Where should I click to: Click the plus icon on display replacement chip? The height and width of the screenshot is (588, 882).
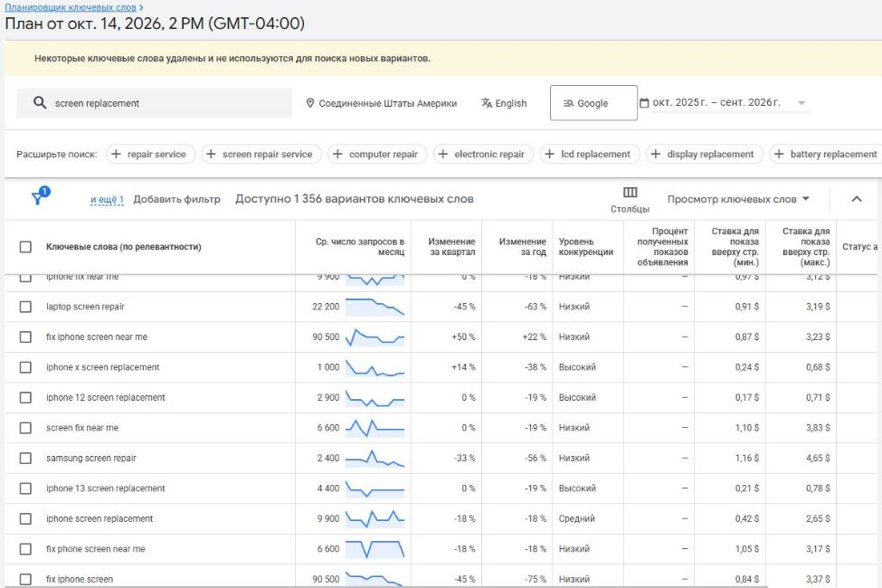coord(656,154)
